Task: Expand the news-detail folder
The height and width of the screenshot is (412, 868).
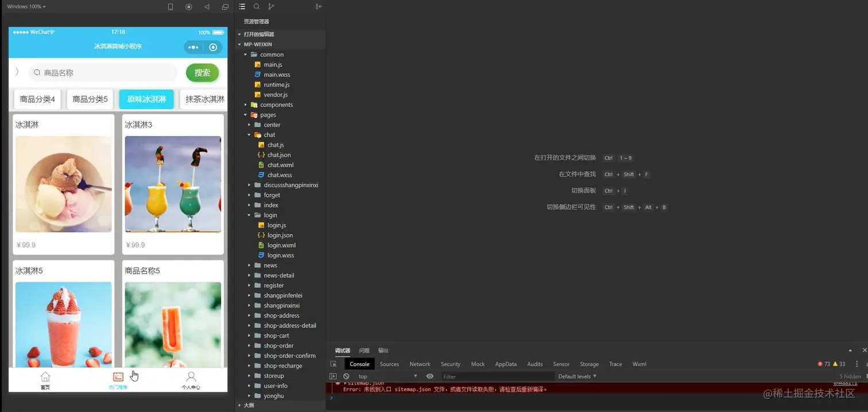Action: click(280, 275)
